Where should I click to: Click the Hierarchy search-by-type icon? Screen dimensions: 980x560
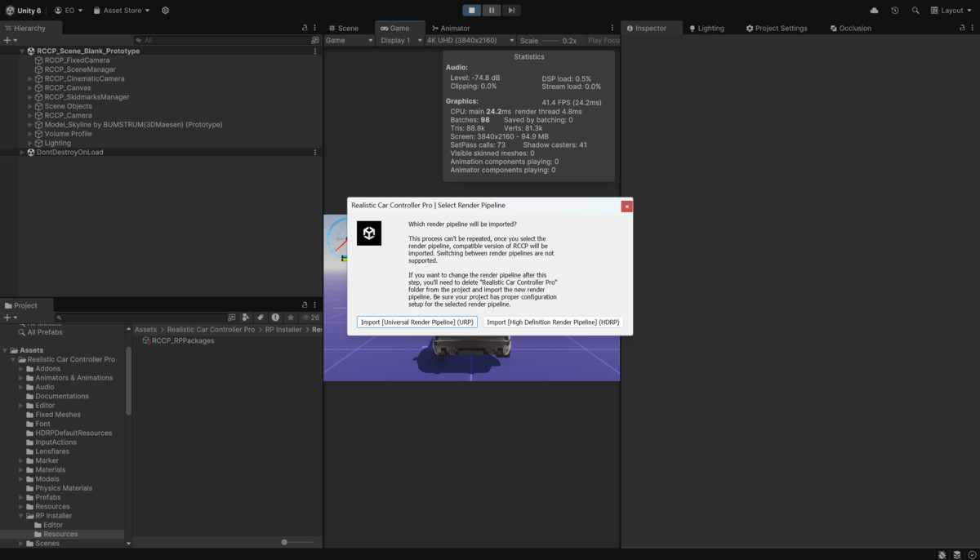pyautogui.click(x=315, y=40)
